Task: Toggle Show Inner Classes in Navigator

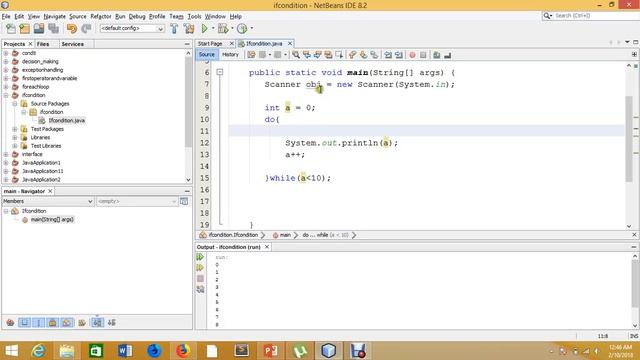Action: [67, 322]
